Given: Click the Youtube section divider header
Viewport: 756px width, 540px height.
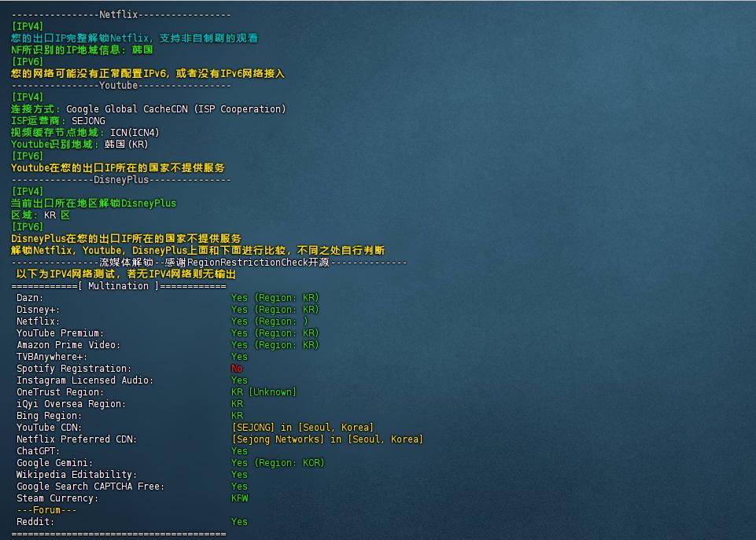Looking at the screenshot, I should [x=121, y=85].
